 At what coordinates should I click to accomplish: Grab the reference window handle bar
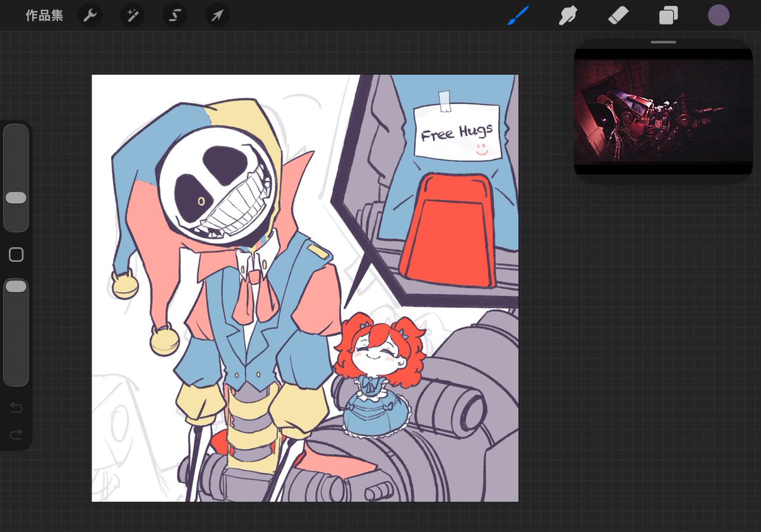tap(663, 43)
